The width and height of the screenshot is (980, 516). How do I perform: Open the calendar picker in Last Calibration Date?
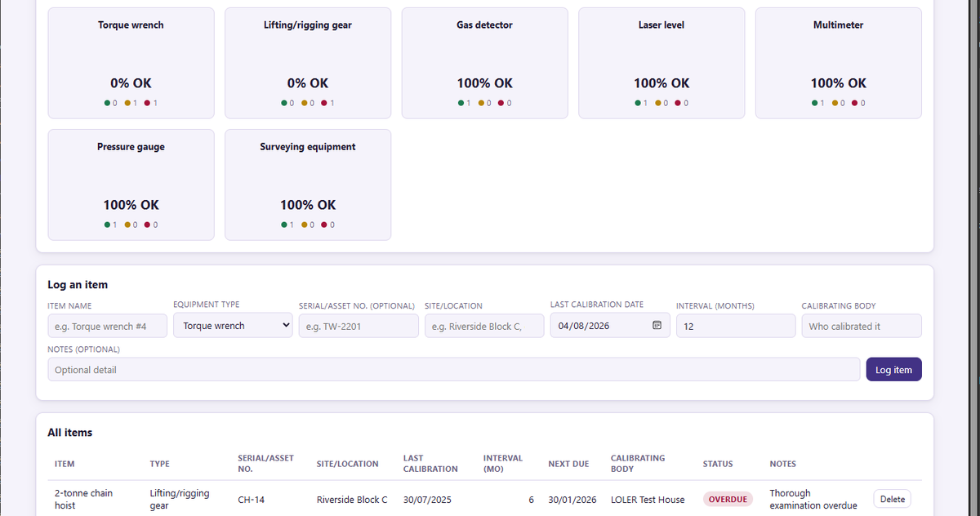tap(657, 326)
